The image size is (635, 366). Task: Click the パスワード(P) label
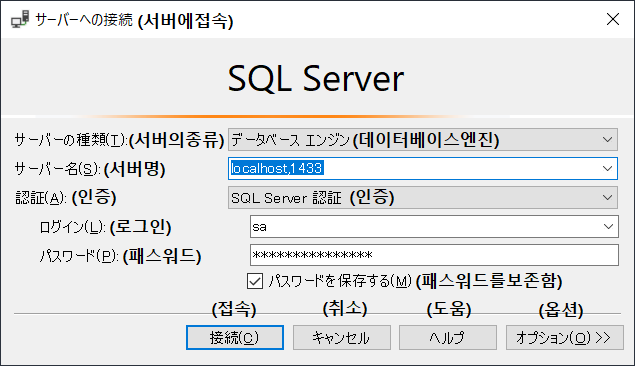coord(79,256)
